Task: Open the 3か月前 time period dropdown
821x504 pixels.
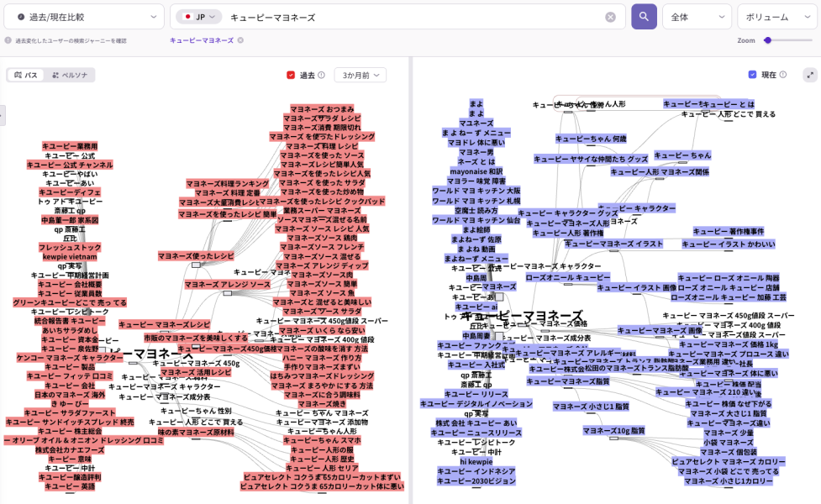Action: pos(360,75)
